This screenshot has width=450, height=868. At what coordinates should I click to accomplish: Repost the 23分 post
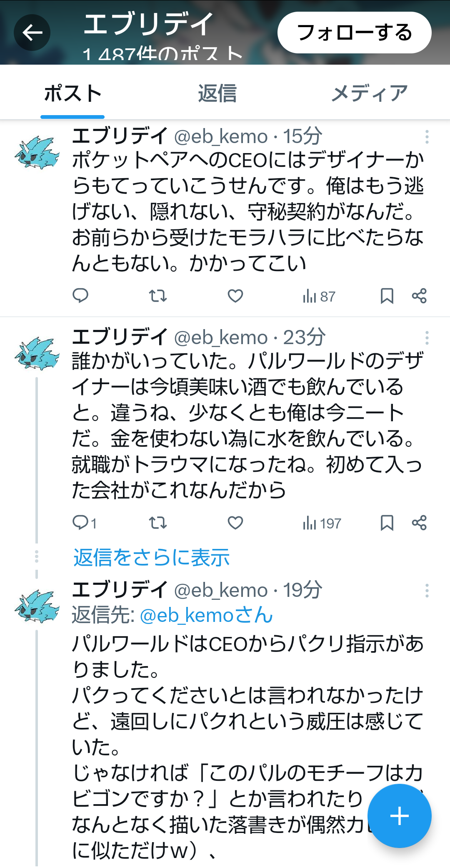158,523
